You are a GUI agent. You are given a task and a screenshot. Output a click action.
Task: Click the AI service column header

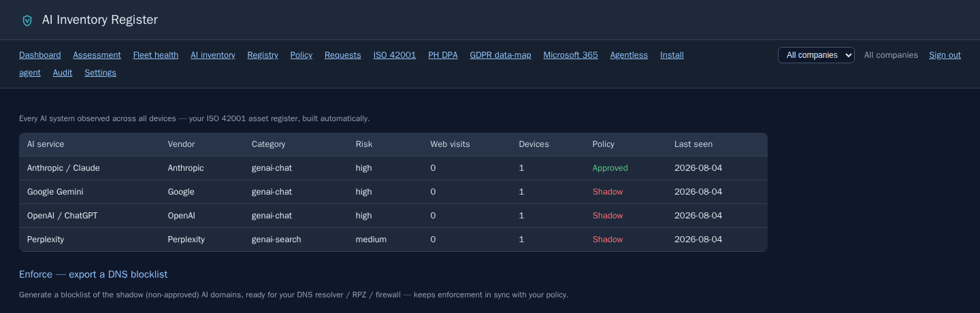click(x=46, y=144)
